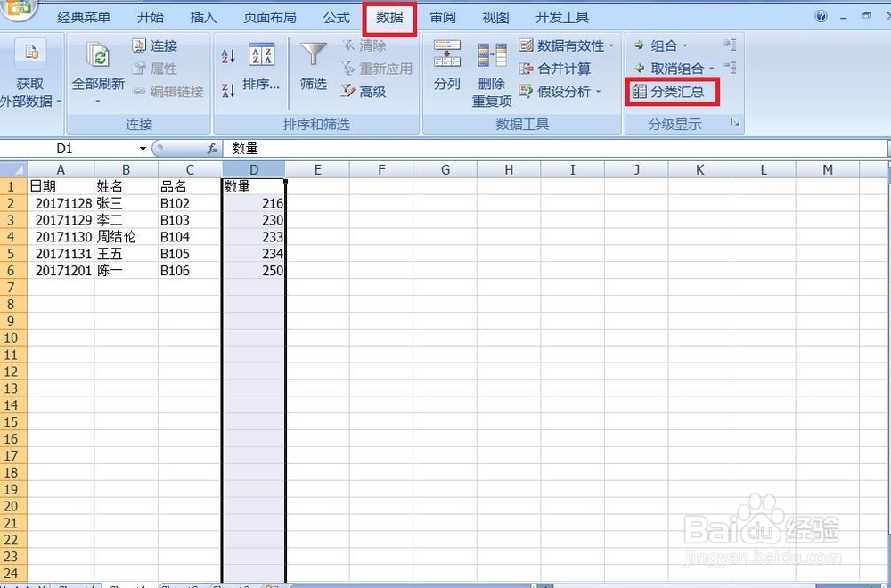Open the 假设分析 what-if menu
This screenshot has width=891, height=588.
560,92
